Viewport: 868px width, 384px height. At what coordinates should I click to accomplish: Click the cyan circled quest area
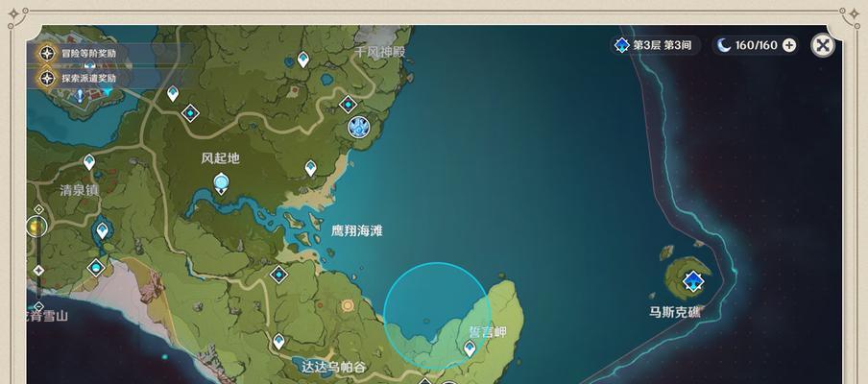(x=437, y=316)
